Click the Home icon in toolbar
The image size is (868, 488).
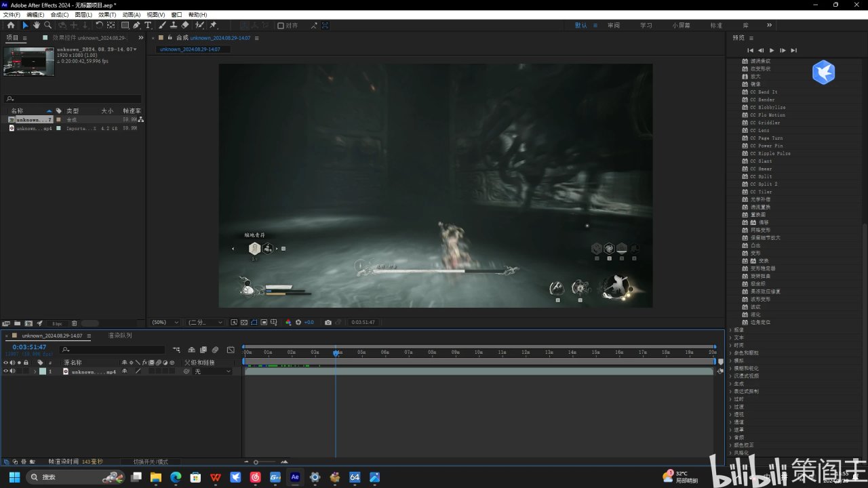point(10,25)
